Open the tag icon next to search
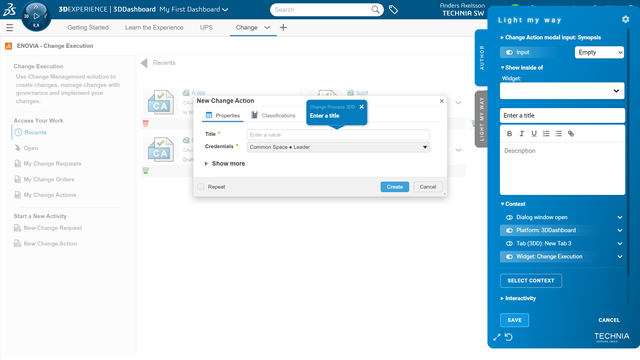 click(x=393, y=9)
